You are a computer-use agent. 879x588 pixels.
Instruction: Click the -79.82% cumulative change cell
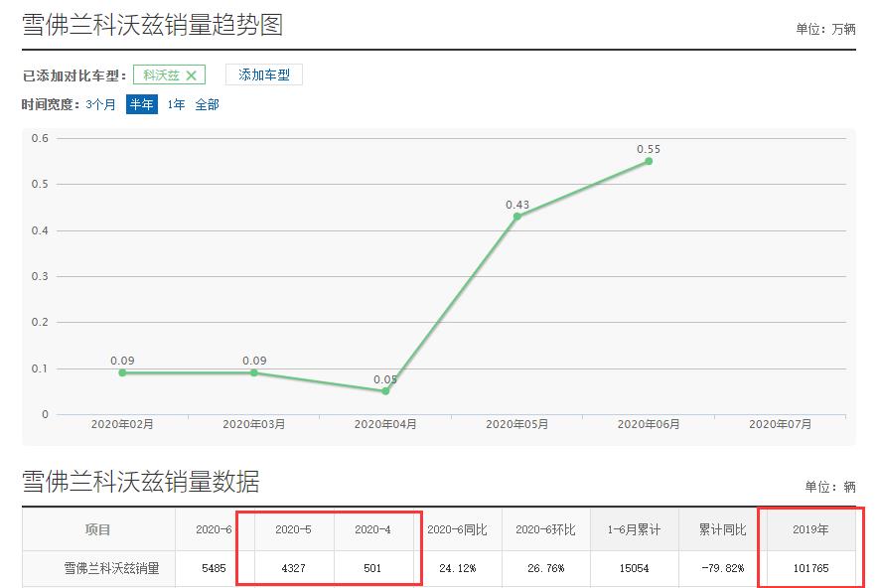coord(723,568)
